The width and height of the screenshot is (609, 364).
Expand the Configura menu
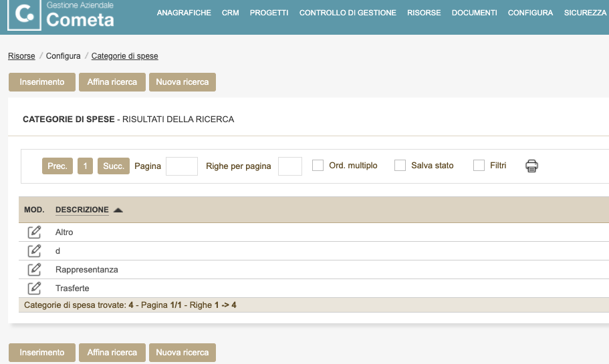[530, 13]
